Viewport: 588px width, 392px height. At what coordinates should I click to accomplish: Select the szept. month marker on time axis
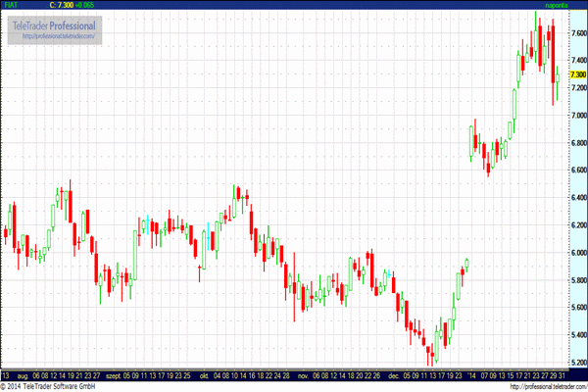point(114,375)
